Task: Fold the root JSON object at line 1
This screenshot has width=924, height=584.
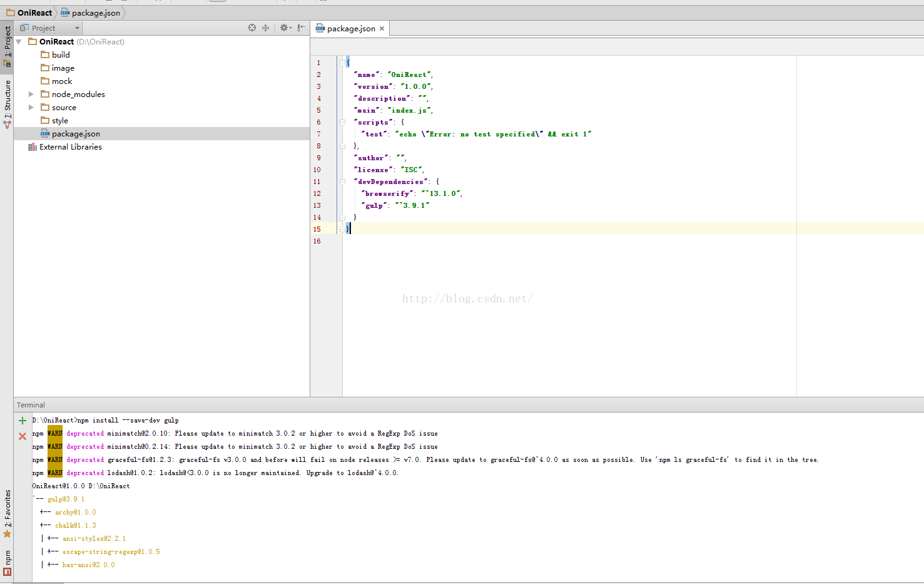Action: 342,63
